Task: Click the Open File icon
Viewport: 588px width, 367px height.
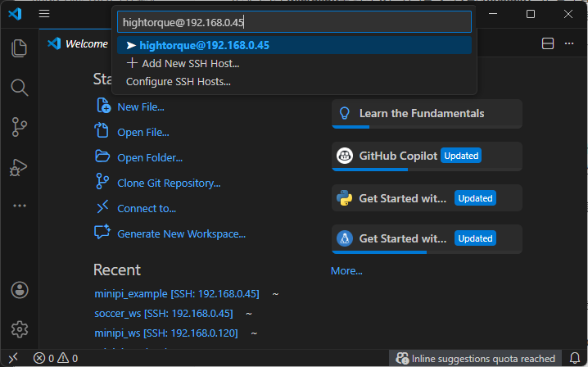Action: click(102, 130)
